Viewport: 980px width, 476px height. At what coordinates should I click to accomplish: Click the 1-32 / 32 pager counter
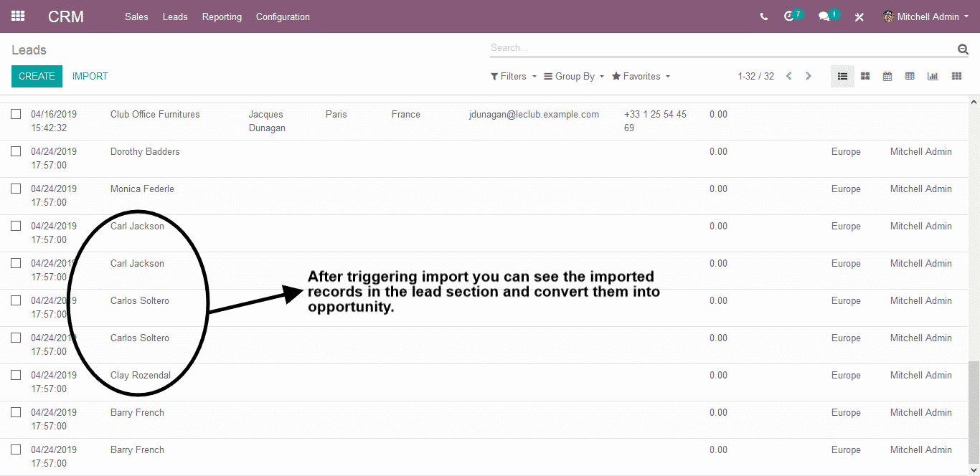tap(755, 76)
